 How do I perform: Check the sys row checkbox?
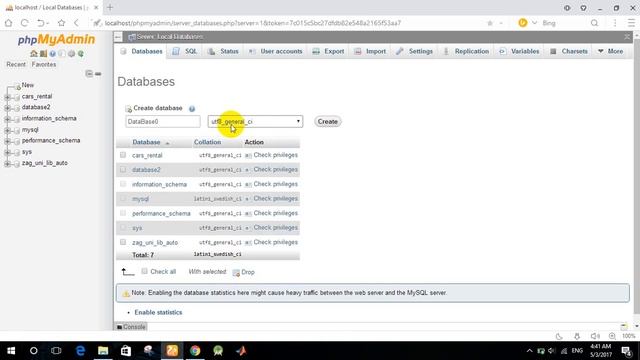tap(123, 227)
